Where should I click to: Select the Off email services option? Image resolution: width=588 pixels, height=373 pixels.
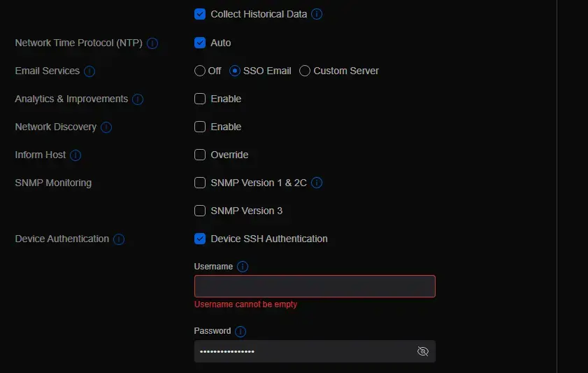pos(200,71)
